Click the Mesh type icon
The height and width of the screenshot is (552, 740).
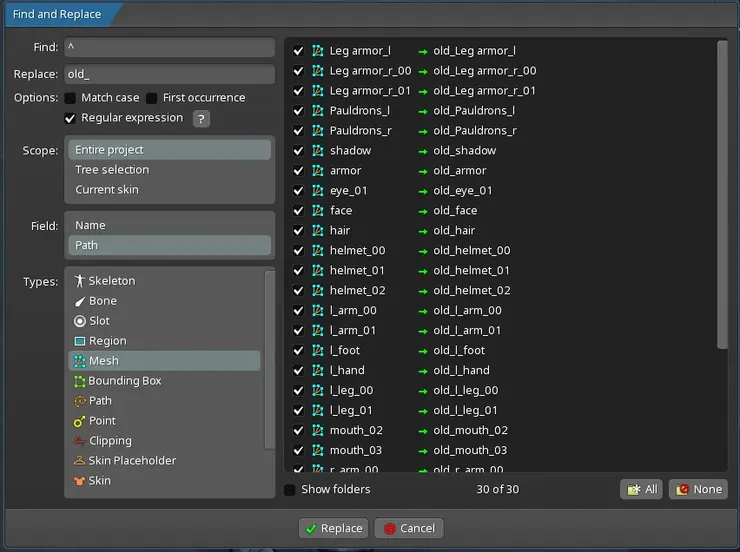click(80, 361)
